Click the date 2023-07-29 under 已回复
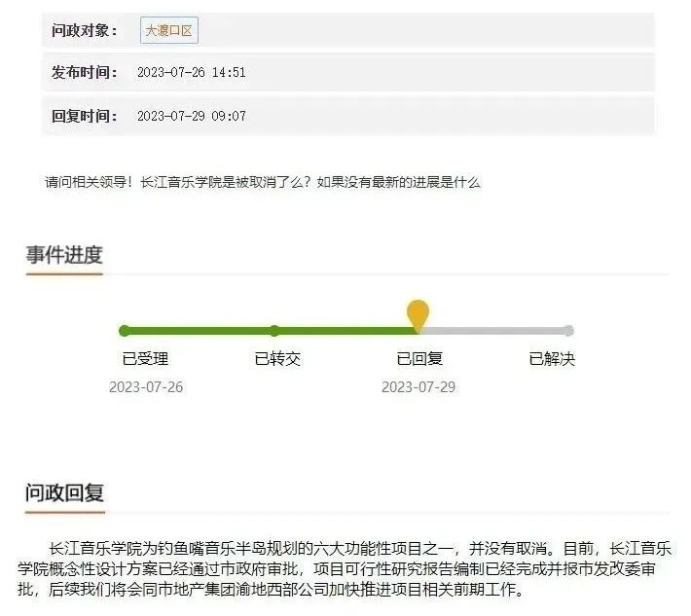This screenshot has height=616, width=691. coord(418,387)
